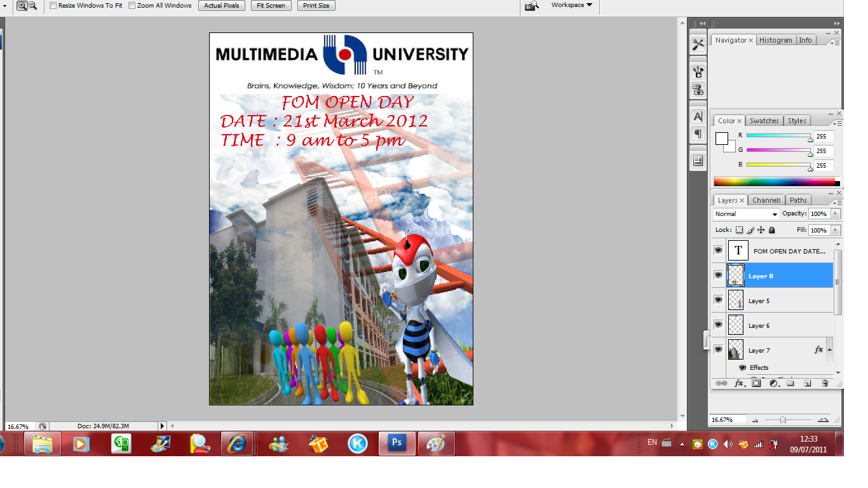Switch to the Histogram tab
Image resolution: width=868 pixels, height=488 pixels.
775,40
